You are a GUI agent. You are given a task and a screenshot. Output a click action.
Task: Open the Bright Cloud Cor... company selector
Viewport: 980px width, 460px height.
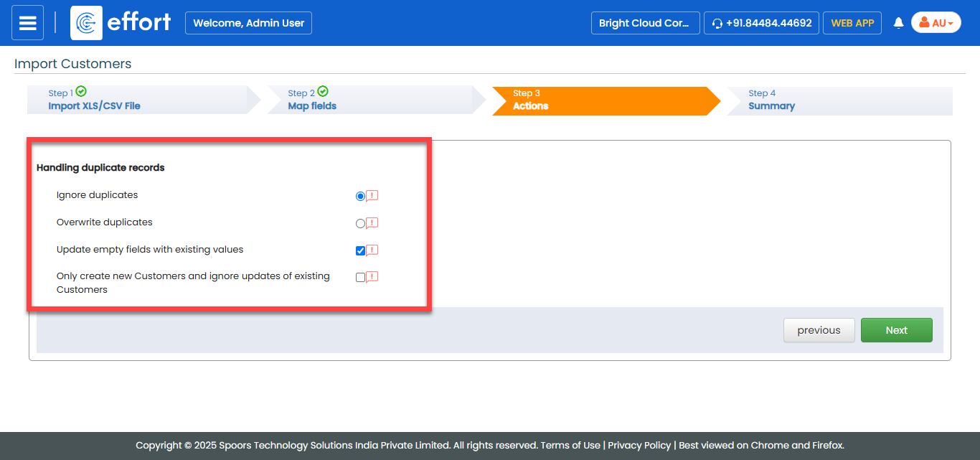644,23
